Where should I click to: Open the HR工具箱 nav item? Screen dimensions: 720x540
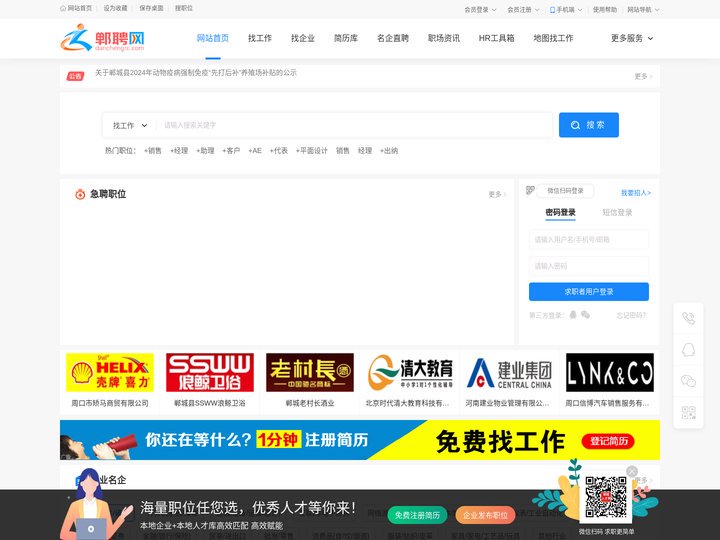click(496, 38)
